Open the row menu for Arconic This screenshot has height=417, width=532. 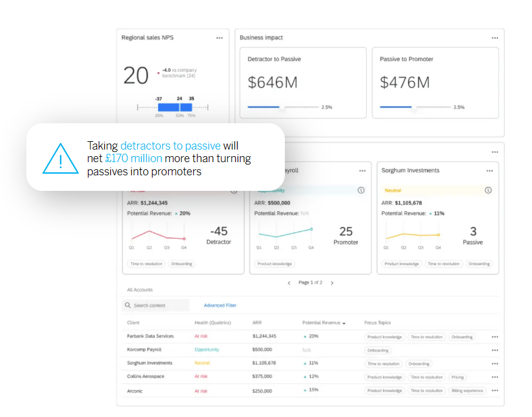pyautogui.click(x=495, y=390)
